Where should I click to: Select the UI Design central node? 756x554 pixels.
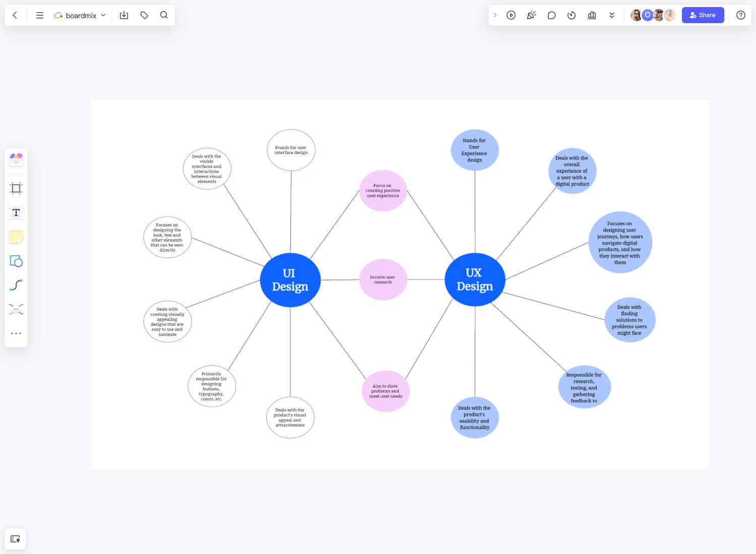(x=290, y=280)
